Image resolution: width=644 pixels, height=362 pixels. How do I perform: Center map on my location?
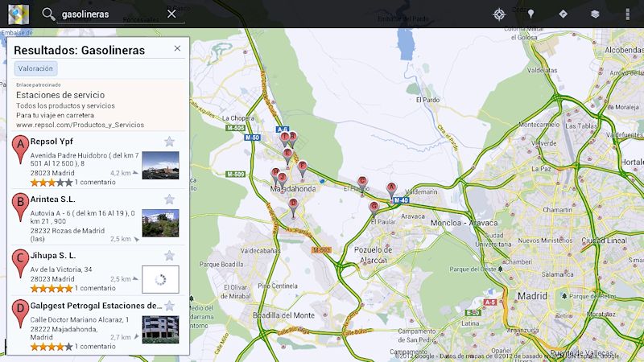[499, 14]
